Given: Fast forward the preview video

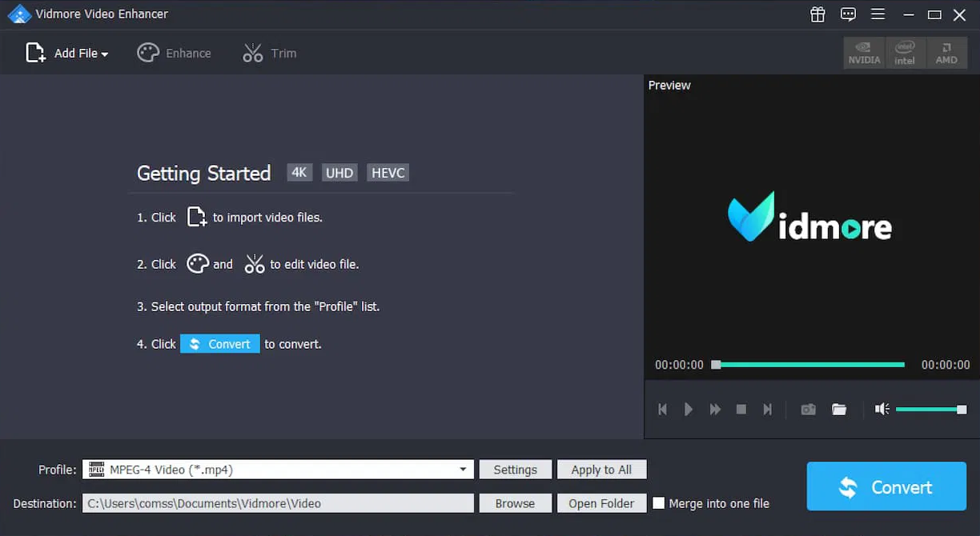Looking at the screenshot, I should coord(715,410).
